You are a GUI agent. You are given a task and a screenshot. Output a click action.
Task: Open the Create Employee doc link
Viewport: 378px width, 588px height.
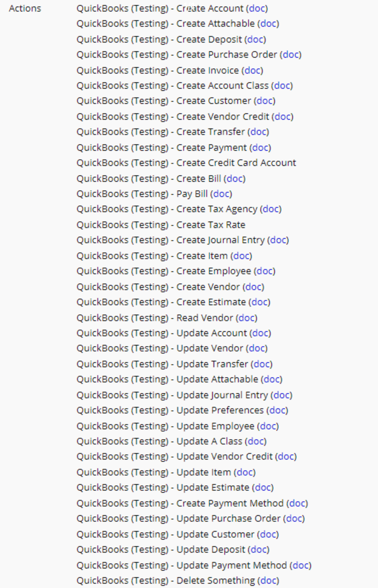pos(265,271)
